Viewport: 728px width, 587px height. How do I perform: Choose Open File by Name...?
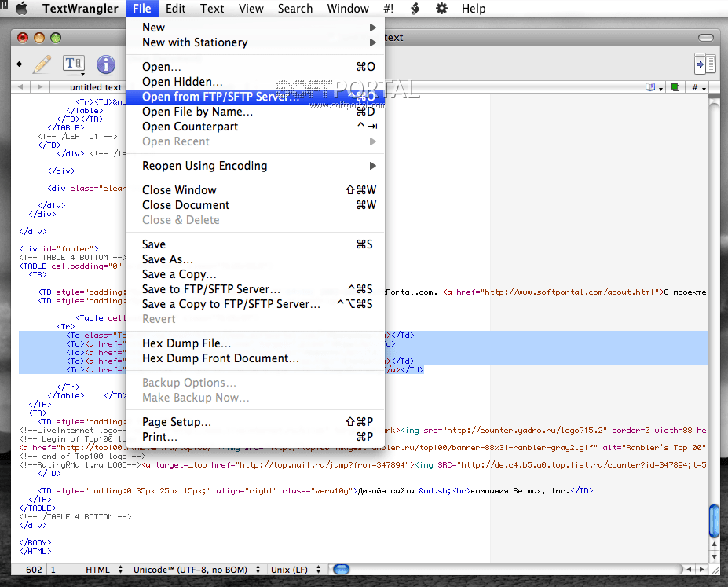pos(255,112)
